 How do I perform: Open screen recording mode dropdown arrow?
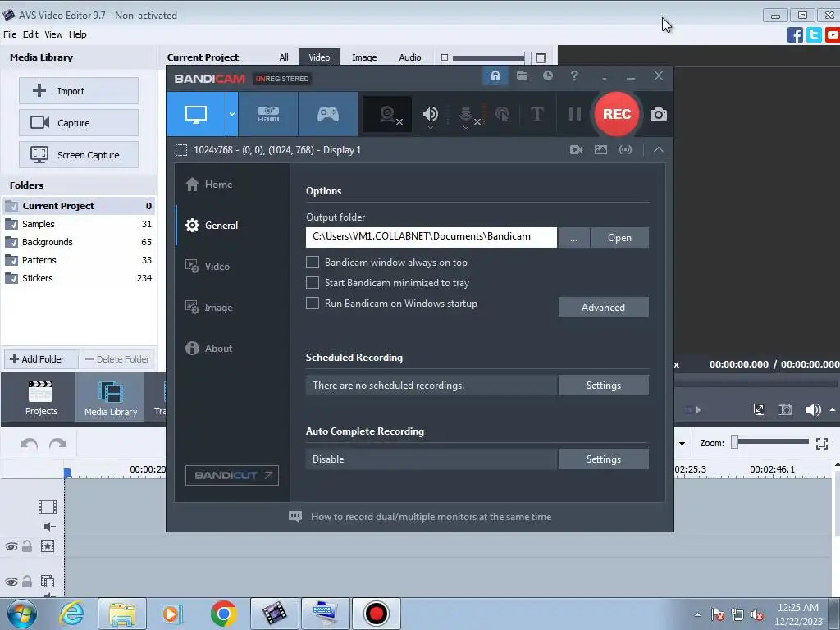point(232,114)
